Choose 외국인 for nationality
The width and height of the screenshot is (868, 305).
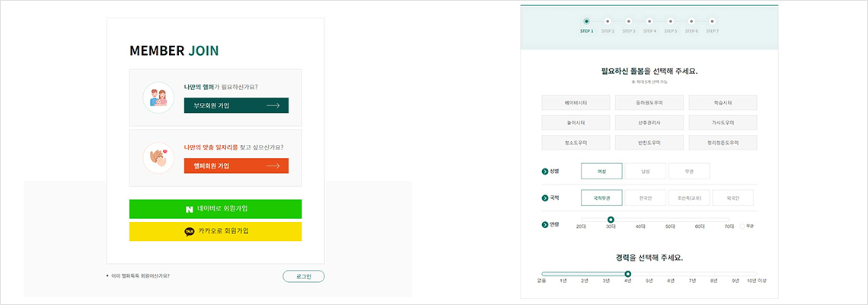point(733,198)
